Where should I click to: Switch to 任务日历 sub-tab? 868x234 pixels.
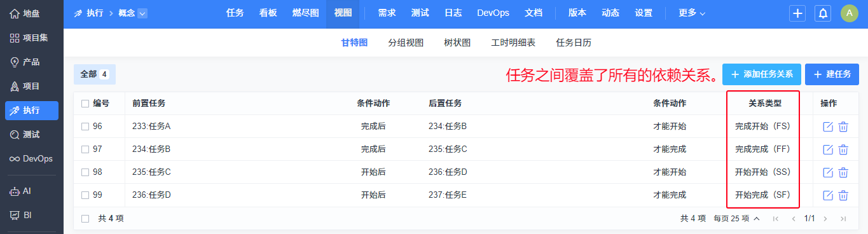tap(574, 43)
